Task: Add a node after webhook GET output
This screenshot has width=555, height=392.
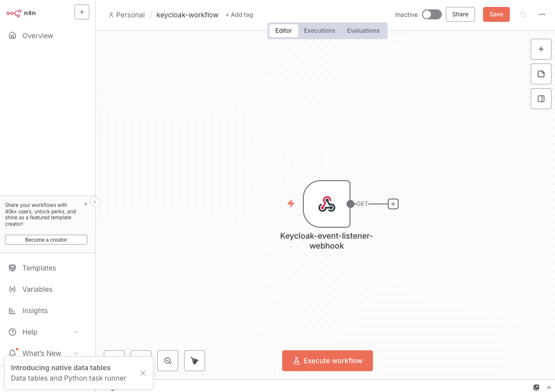Action: (393, 204)
